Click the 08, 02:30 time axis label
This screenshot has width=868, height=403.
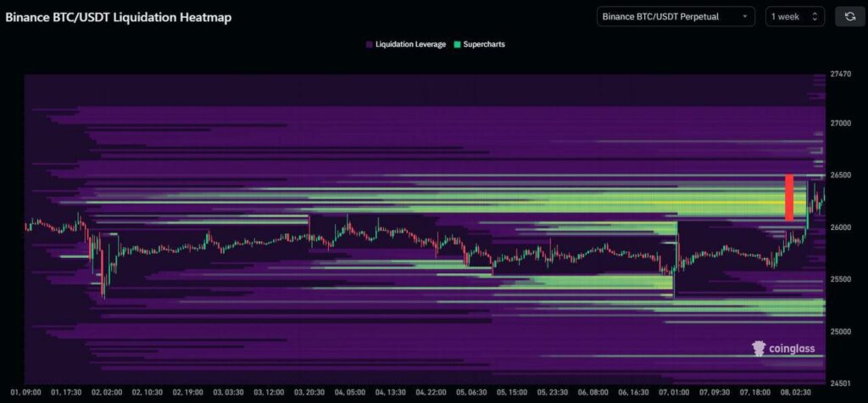[x=796, y=393]
